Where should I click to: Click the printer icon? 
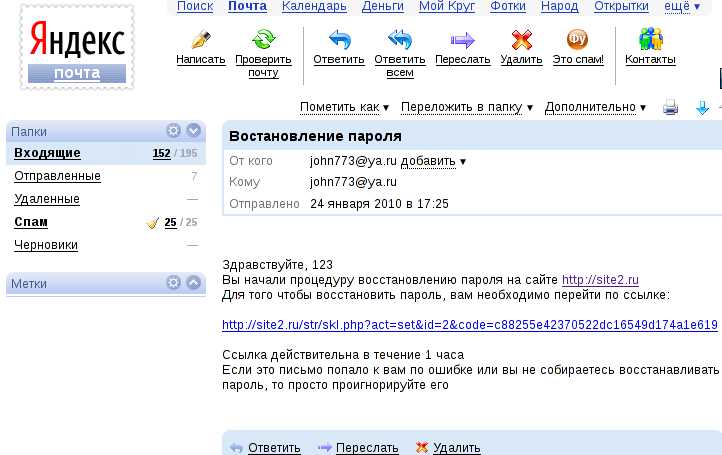point(670,108)
